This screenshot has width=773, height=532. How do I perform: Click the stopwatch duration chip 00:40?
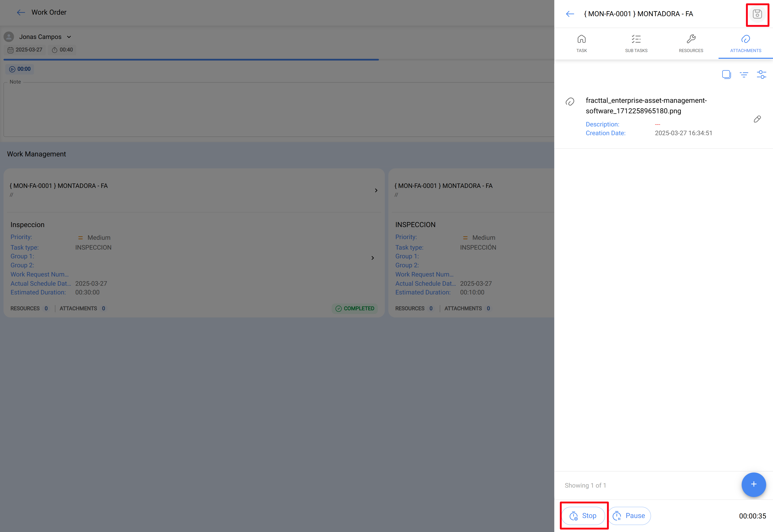coord(62,50)
